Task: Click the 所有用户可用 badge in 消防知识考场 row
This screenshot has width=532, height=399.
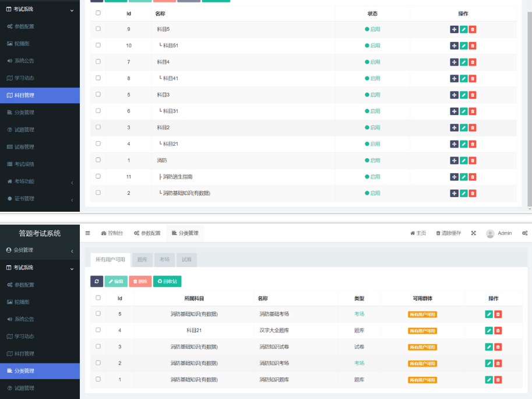Action: coord(422,363)
